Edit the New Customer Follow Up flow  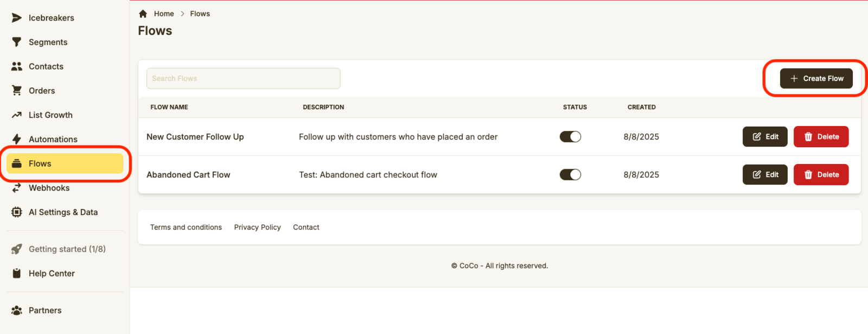[765, 137]
